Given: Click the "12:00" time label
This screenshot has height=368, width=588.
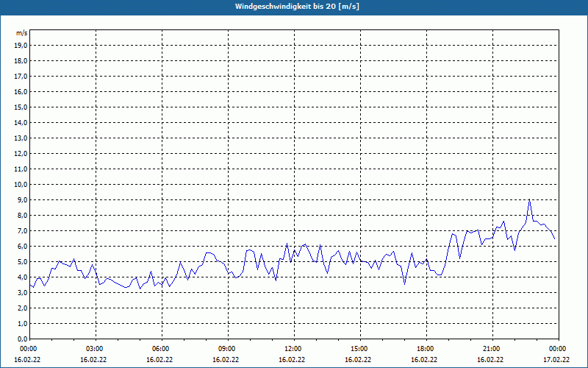Looking at the screenshot, I should (293, 349).
